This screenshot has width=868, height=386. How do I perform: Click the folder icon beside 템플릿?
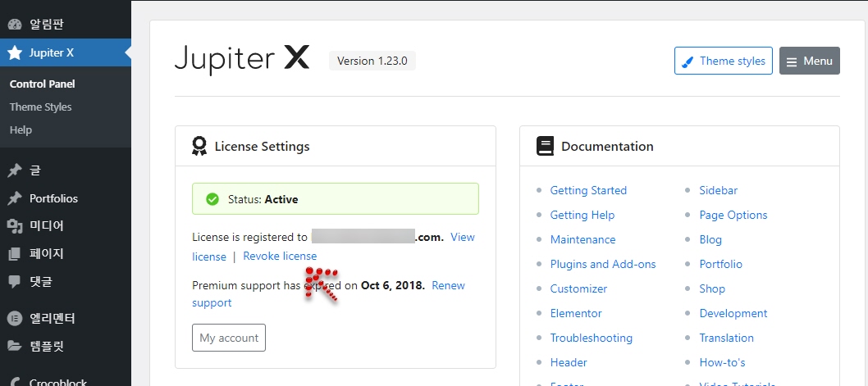15,346
